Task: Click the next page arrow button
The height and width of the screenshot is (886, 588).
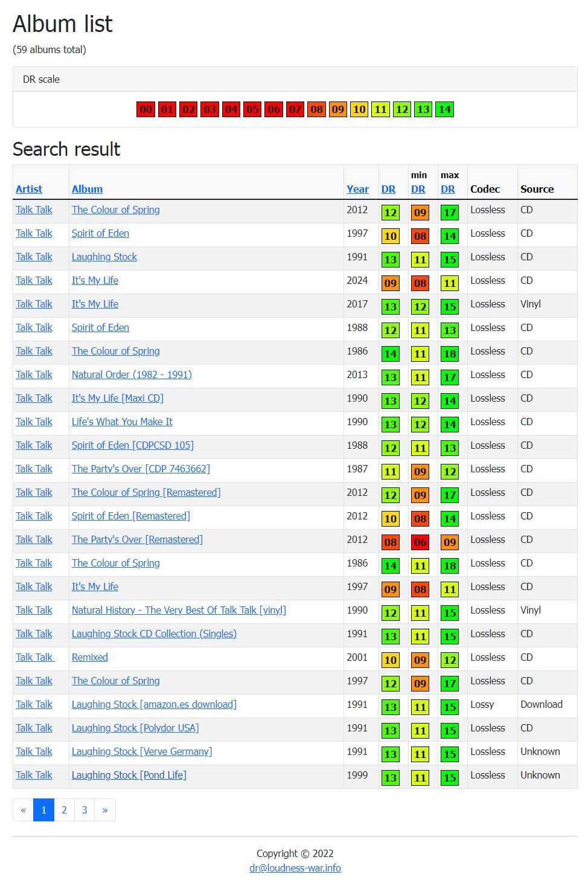Action: [x=105, y=810]
